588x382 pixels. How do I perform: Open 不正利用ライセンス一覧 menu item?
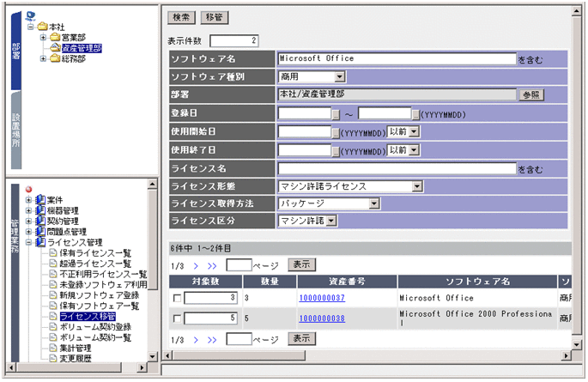tap(103, 274)
